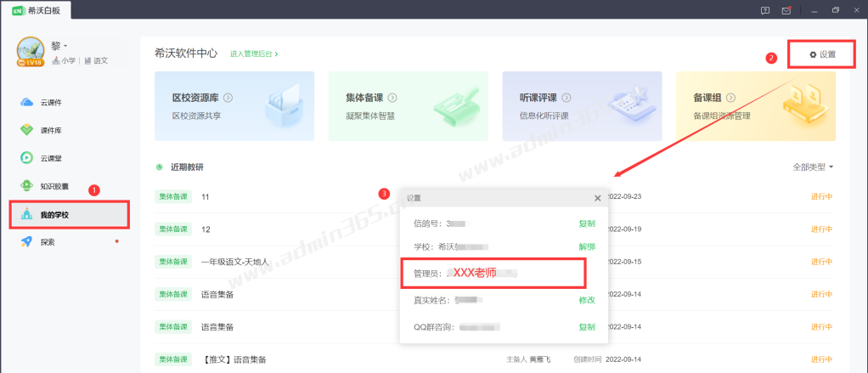Click the 近期教研 clock icon

coord(160,167)
